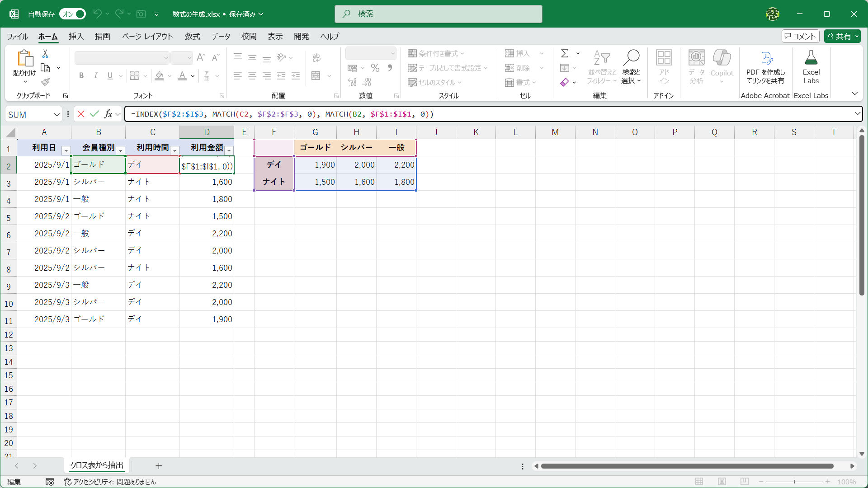Click the Cancel formula X icon
This screenshot has height=488, width=868.
[81, 114]
